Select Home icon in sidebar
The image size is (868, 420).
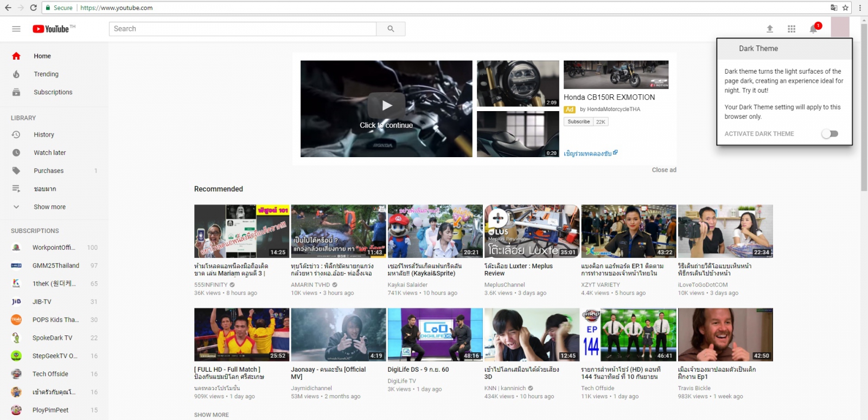pyautogui.click(x=16, y=56)
